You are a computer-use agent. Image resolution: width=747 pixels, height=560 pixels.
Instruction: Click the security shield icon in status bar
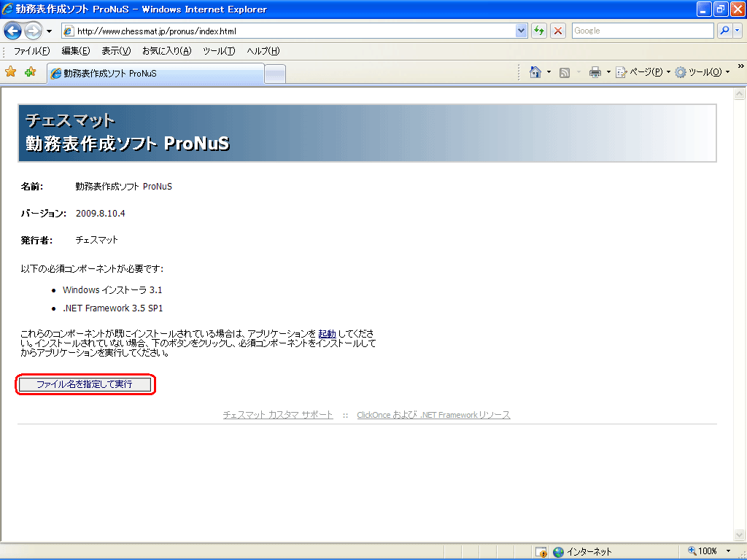(x=541, y=552)
